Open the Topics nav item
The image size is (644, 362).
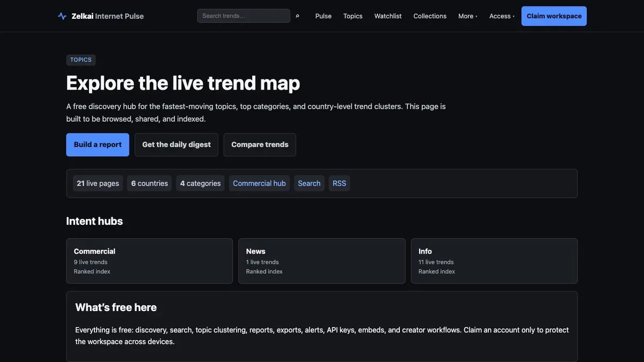pyautogui.click(x=353, y=16)
